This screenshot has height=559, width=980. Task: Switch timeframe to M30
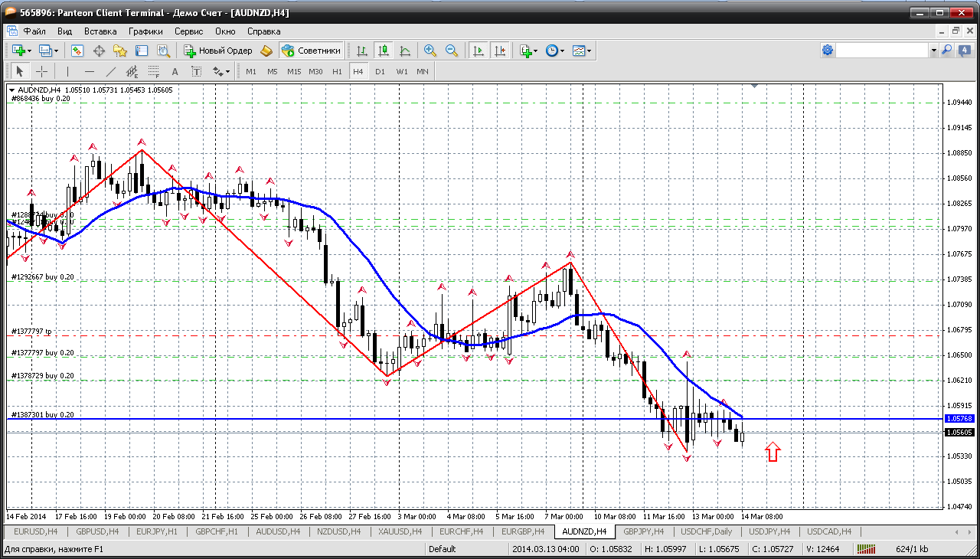click(315, 71)
